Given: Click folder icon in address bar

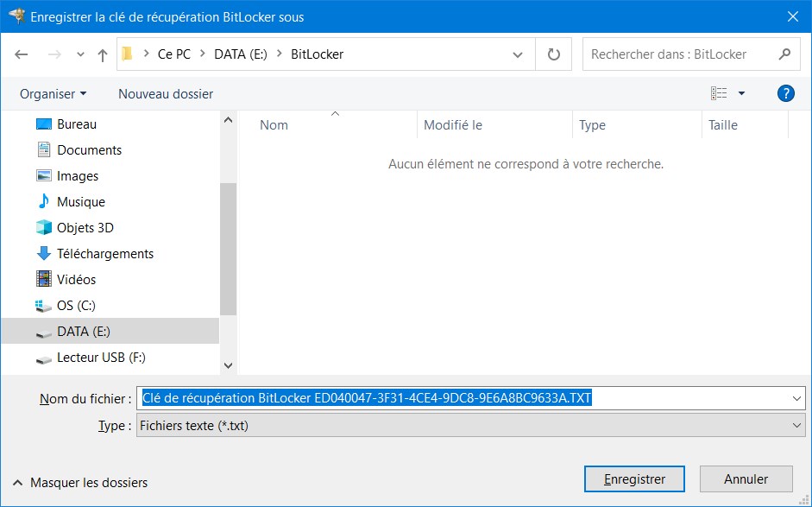Looking at the screenshot, I should coord(127,54).
